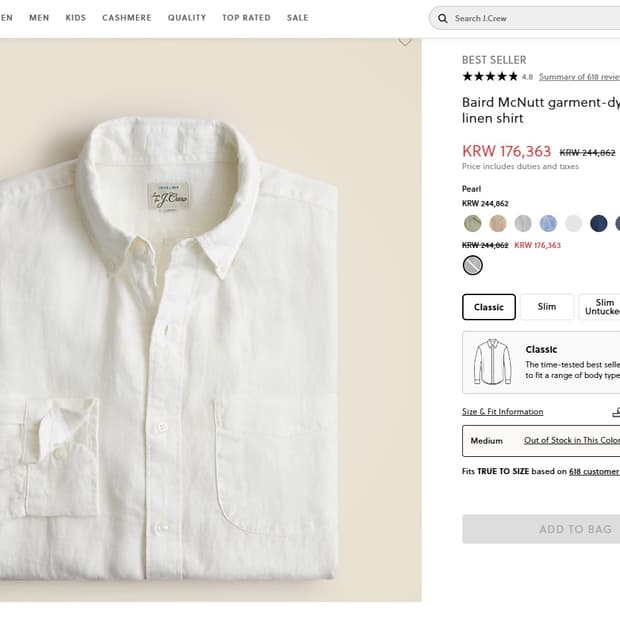This screenshot has width=620, height=620.
Task: Click the Classic shirt illustration icon
Action: tap(492, 361)
